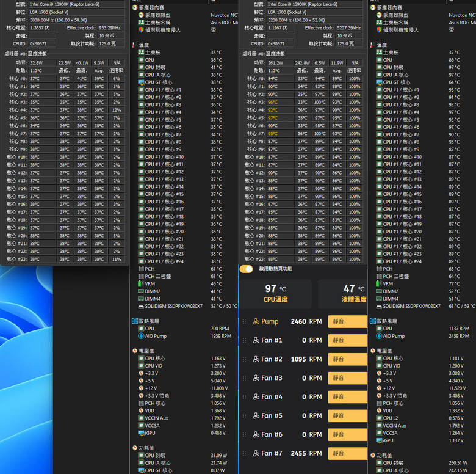Grab the drag handle of the Fan #7 row
The width and height of the screenshot is (476, 474).
click(x=244, y=453)
